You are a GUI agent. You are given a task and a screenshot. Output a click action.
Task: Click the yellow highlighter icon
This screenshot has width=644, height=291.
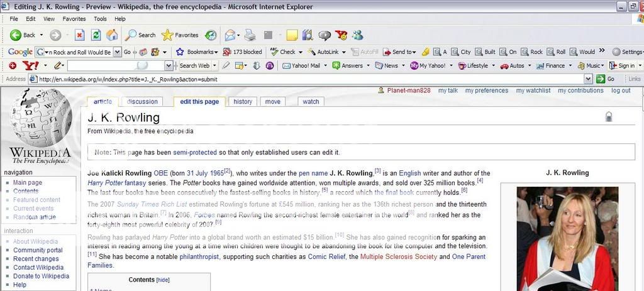click(426, 52)
